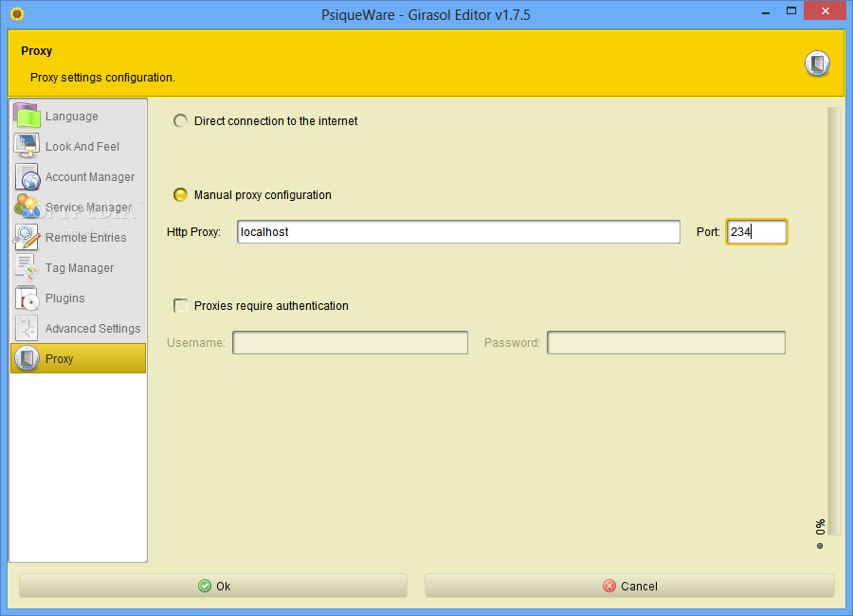Close the Girasol Editor window

point(825,10)
